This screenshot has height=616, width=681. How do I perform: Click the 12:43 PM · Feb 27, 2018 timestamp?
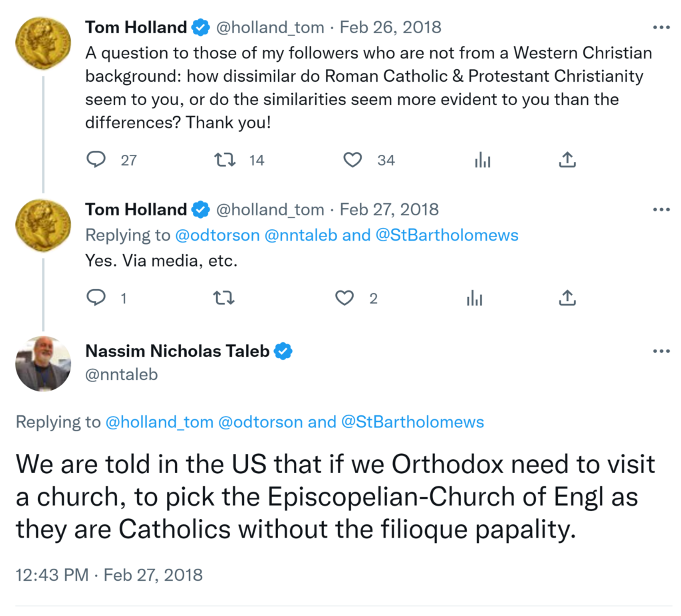pyautogui.click(x=109, y=574)
